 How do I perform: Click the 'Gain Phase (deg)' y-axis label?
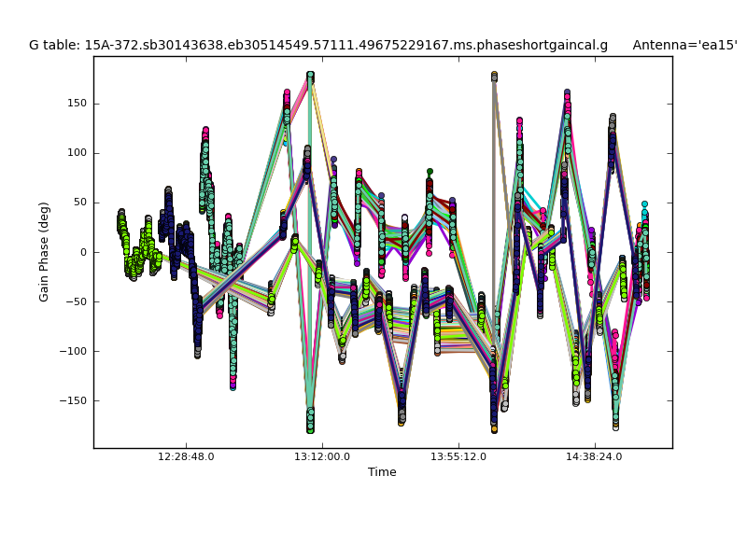click(x=44, y=252)
